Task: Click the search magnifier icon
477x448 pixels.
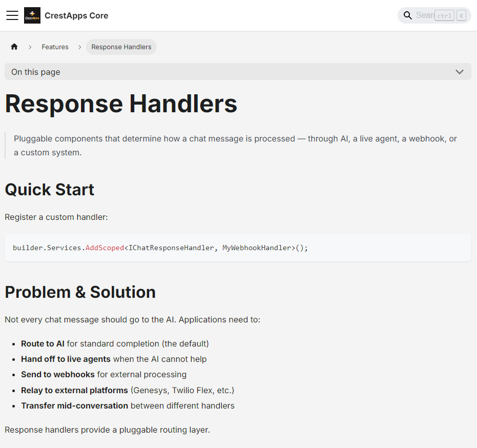Action: (407, 15)
